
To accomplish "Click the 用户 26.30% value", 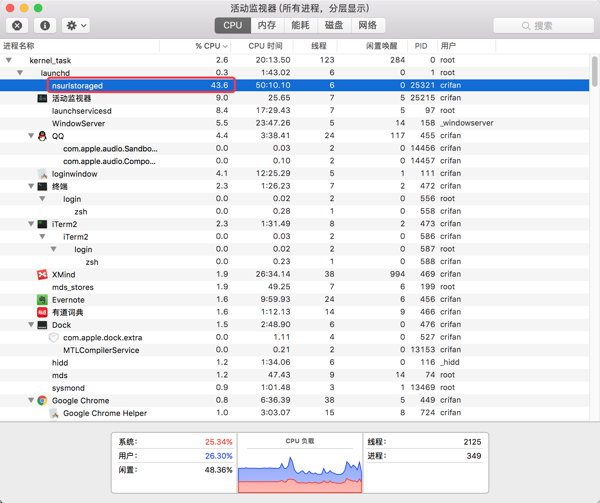I will click(x=218, y=456).
